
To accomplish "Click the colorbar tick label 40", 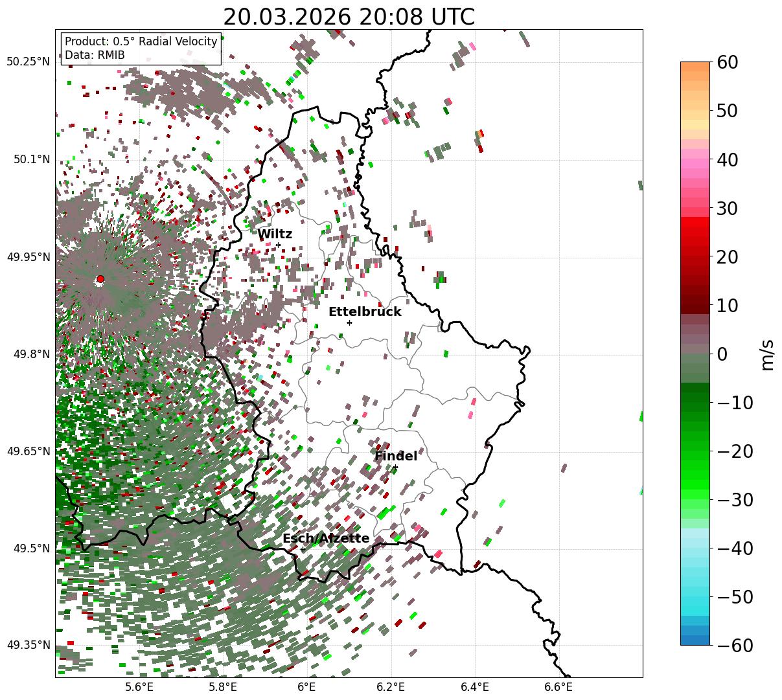I will pos(726,159).
